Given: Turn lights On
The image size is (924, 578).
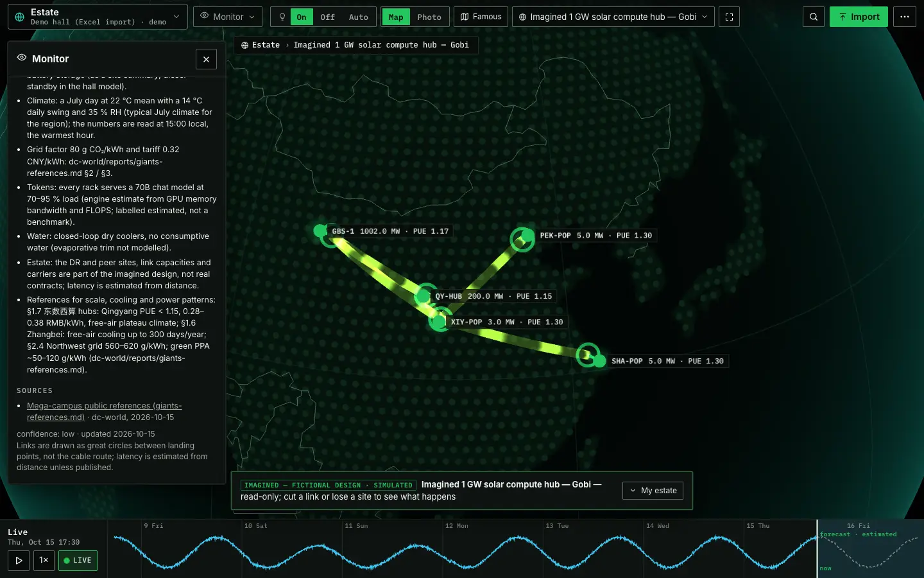Looking at the screenshot, I should 302,17.
